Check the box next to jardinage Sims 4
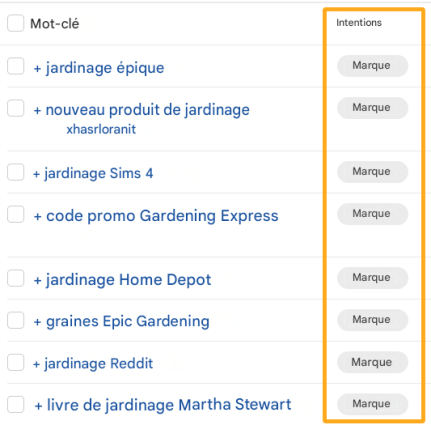The height and width of the screenshot is (425, 431). coord(15,172)
